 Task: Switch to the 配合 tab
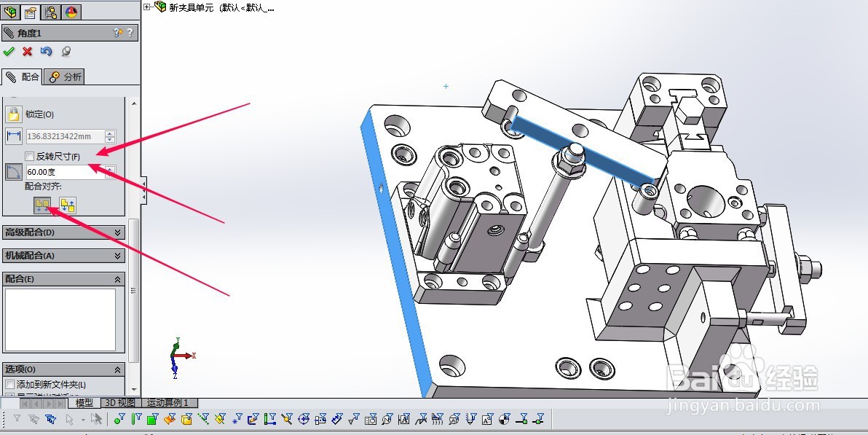click(22, 77)
